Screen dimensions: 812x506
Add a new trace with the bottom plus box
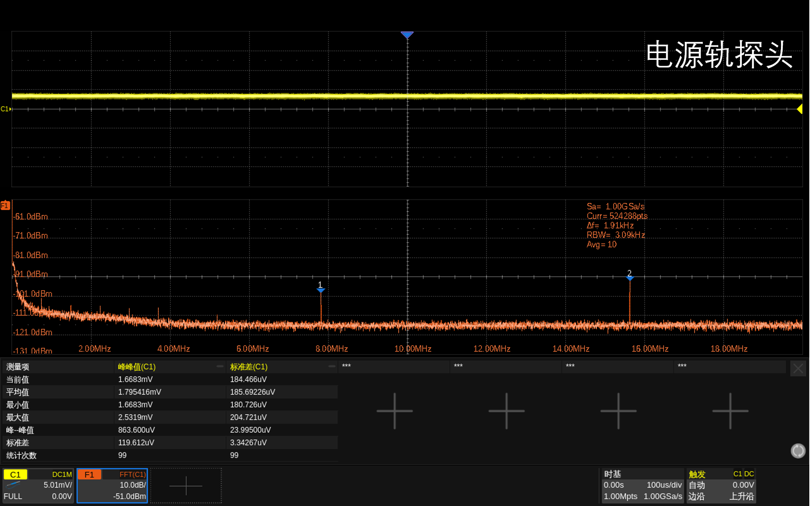186,486
